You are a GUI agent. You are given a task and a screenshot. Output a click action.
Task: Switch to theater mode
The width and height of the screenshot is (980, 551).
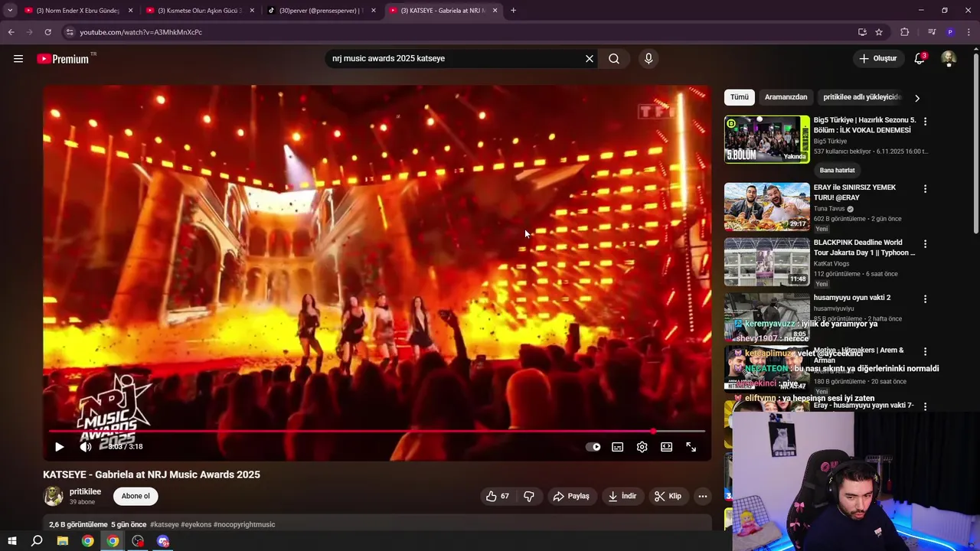667,447
